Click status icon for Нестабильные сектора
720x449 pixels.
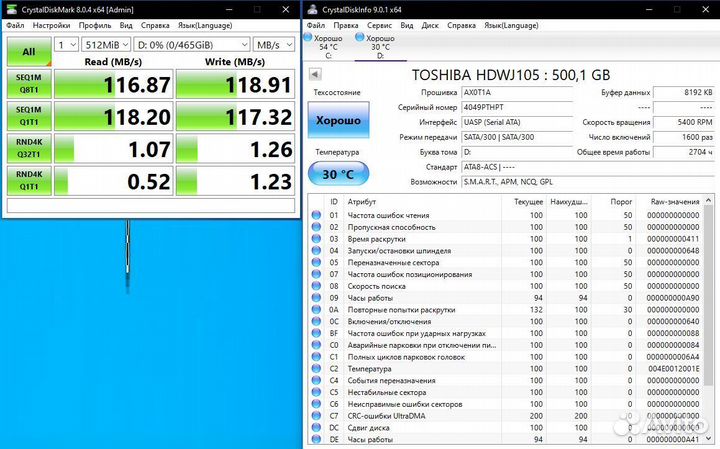pyautogui.click(x=316, y=392)
